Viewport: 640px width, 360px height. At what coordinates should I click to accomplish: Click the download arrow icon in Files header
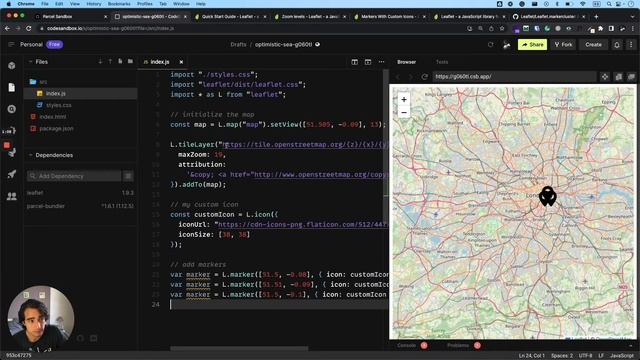(100, 62)
